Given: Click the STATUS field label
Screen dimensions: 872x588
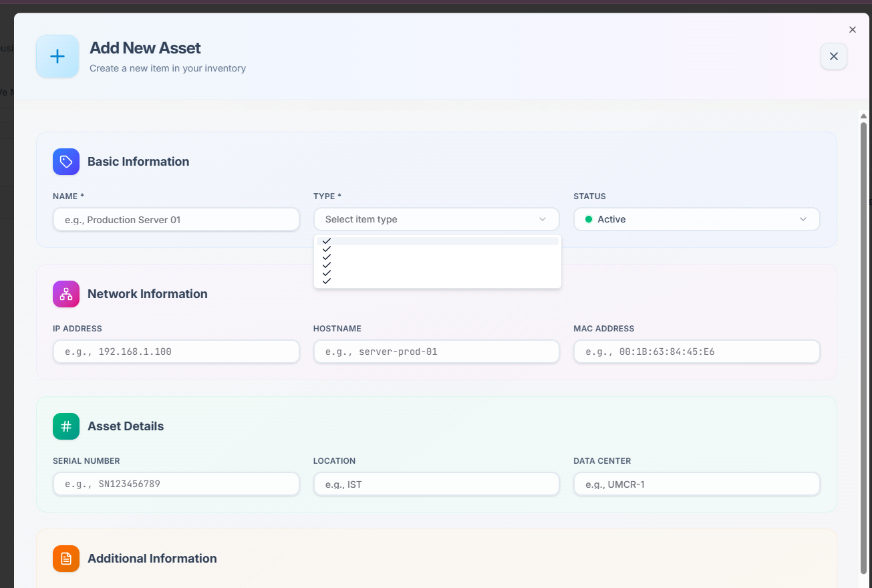Looking at the screenshot, I should coord(590,196).
